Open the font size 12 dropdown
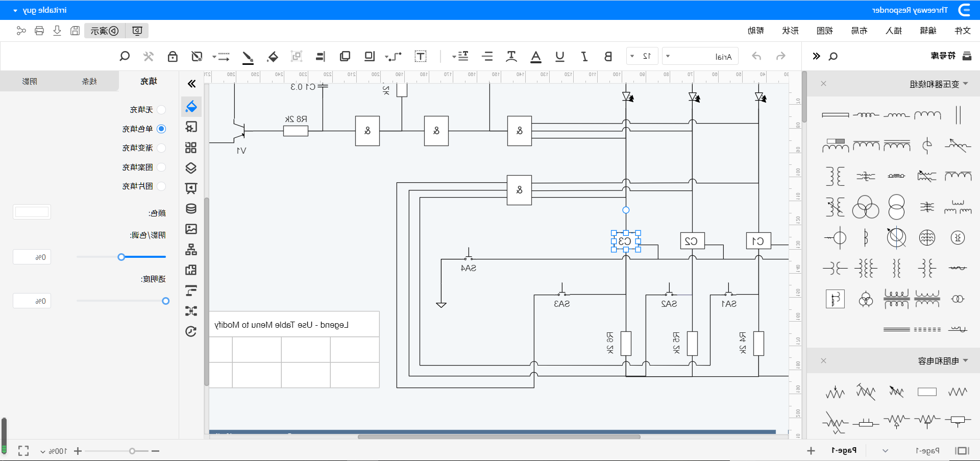This screenshot has width=980, height=461. coord(642,56)
